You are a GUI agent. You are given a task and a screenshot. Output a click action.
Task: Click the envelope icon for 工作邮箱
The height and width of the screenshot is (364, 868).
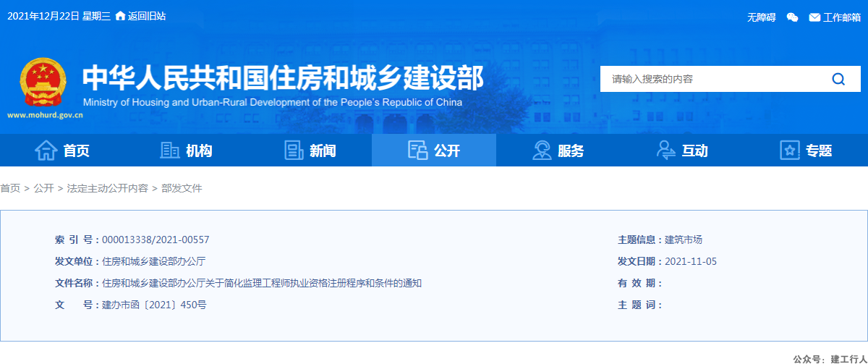pos(814,17)
